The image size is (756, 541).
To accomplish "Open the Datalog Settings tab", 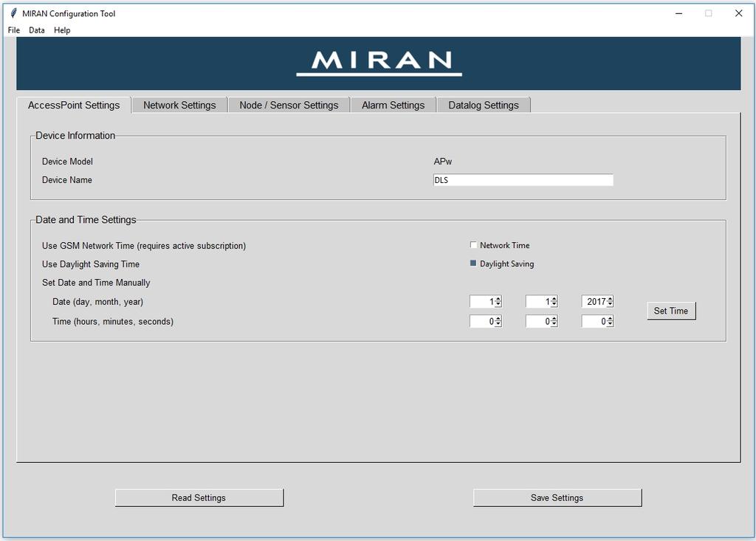I will coord(483,105).
